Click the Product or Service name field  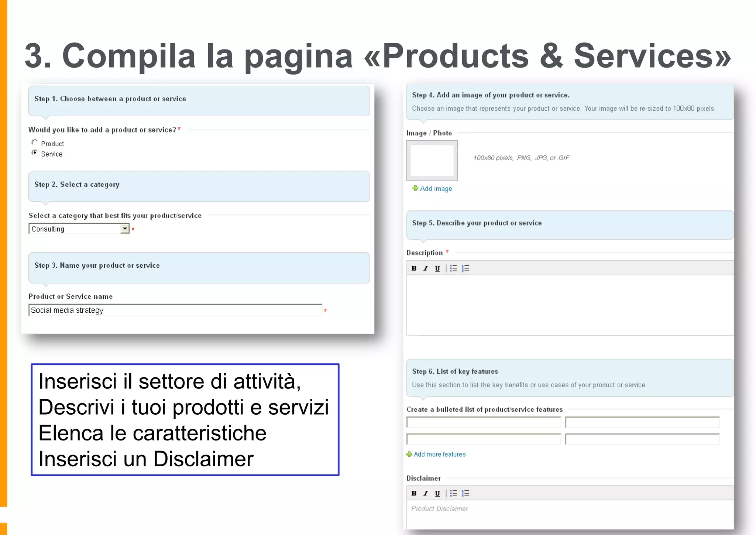coord(175,310)
